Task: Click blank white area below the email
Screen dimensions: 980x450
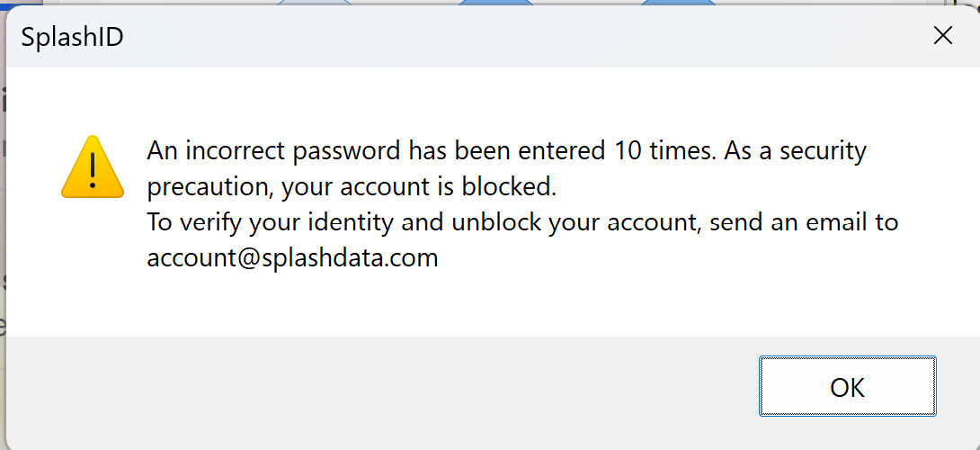Action: [x=539, y=301]
